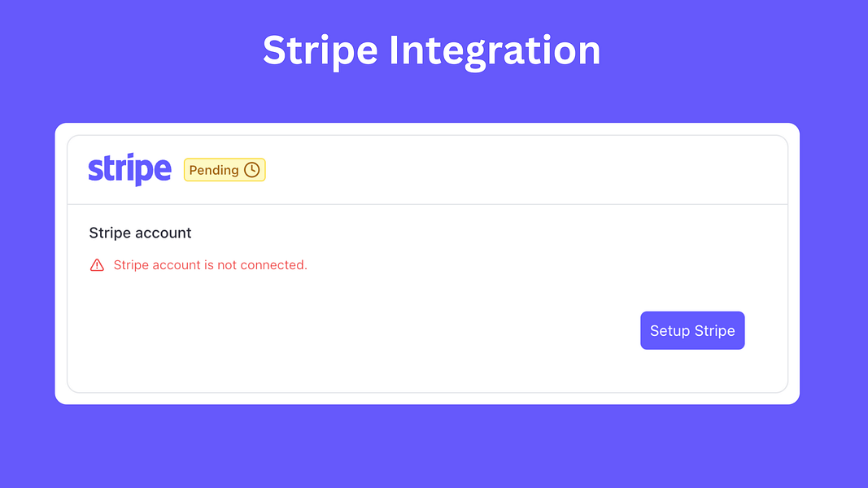Click the 'Stripe account is not connected' message
The image size is (868, 488).
point(211,265)
